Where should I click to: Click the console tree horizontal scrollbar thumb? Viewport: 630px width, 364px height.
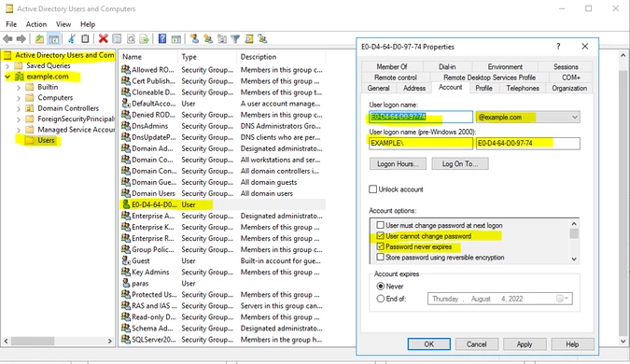[x=33, y=341]
